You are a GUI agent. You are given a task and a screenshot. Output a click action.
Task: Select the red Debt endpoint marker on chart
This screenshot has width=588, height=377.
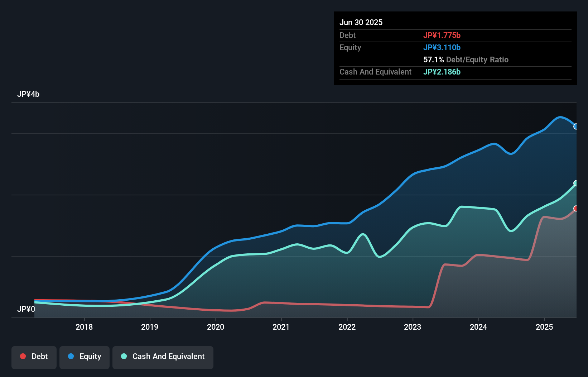pos(576,208)
